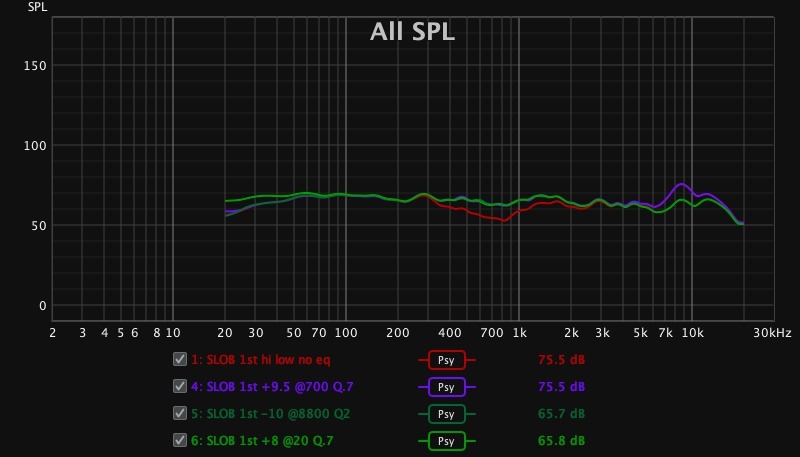
Task: Toggle checkbox for 5: SLOB 1st -10 @8800 Q2
Action: click(x=180, y=413)
